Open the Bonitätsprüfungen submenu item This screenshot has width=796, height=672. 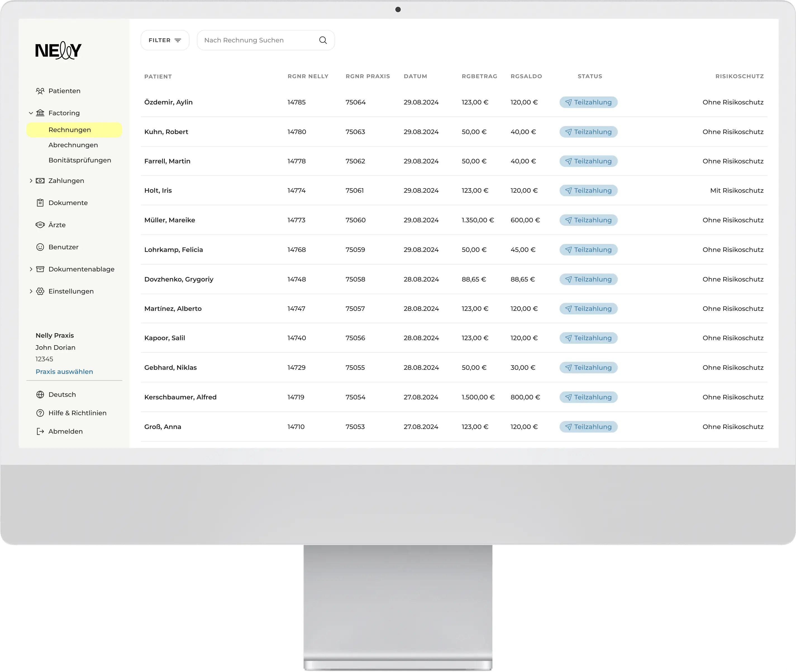[80, 160]
